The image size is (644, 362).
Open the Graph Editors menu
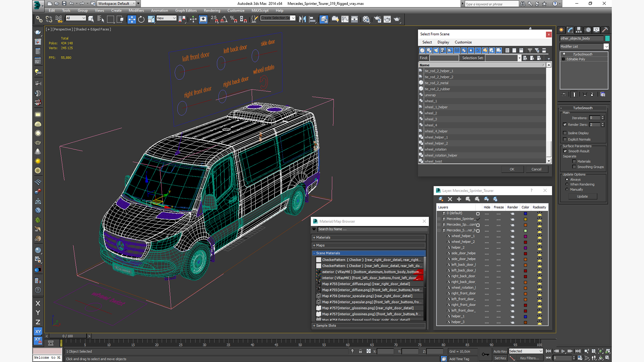(x=186, y=10)
